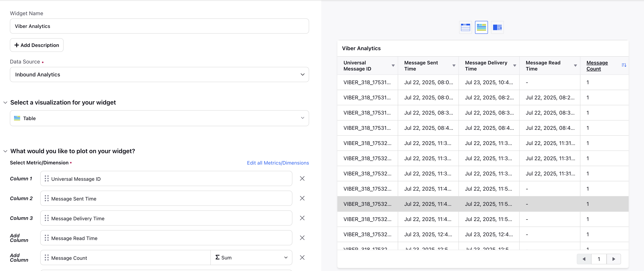Click read time cell 'Jul 22, 2025, 08:4...'

pyautogui.click(x=550, y=128)
